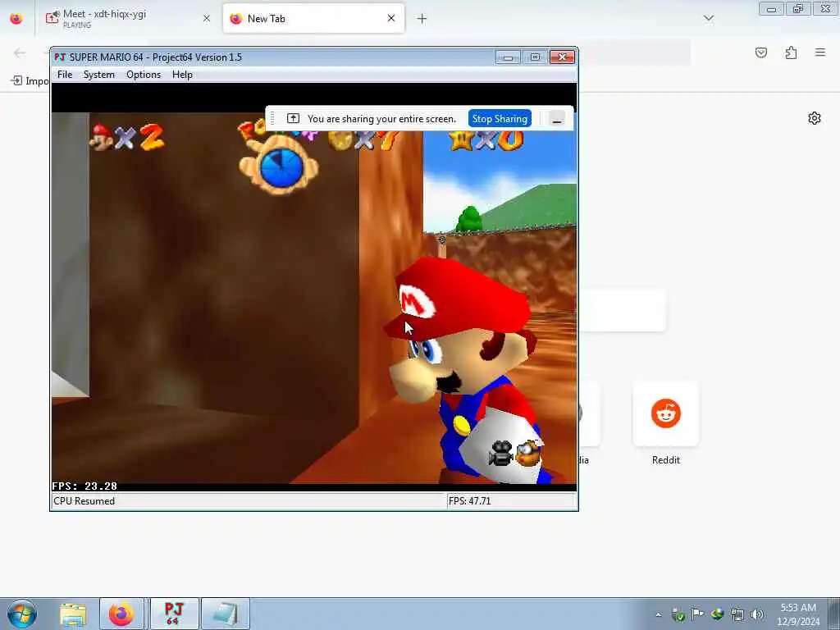Click the Firefox View icon

[x=16, y=18]
